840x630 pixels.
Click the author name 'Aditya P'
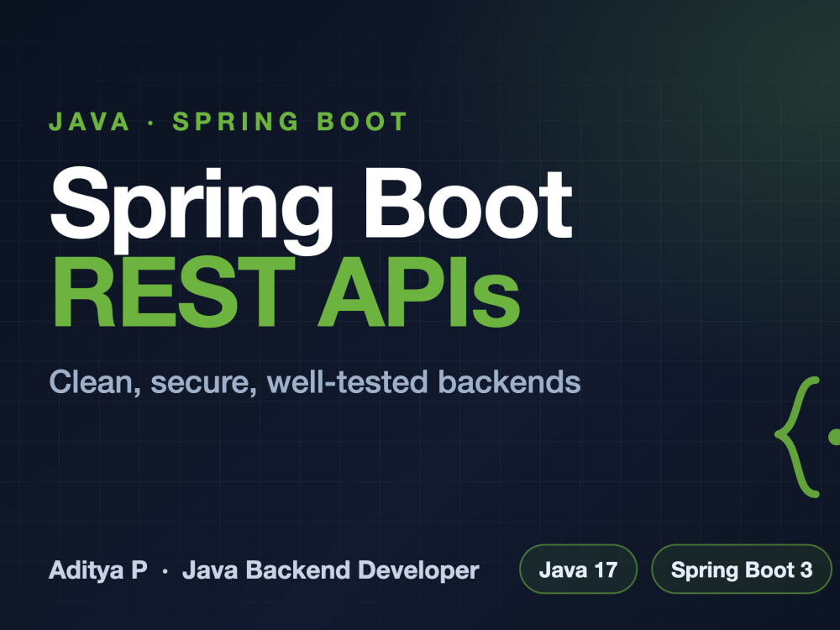(x=98, y=570)
